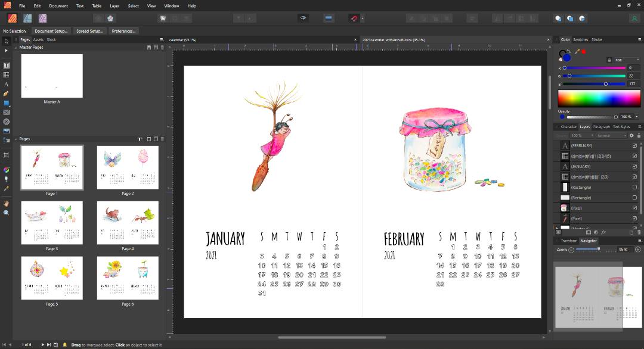Switch to the Assets tab

38,40
